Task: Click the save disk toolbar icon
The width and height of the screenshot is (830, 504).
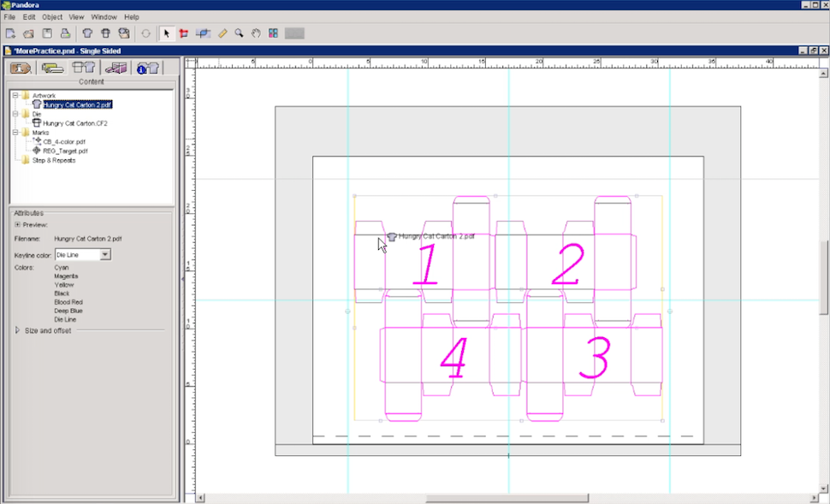Action: 46,33
